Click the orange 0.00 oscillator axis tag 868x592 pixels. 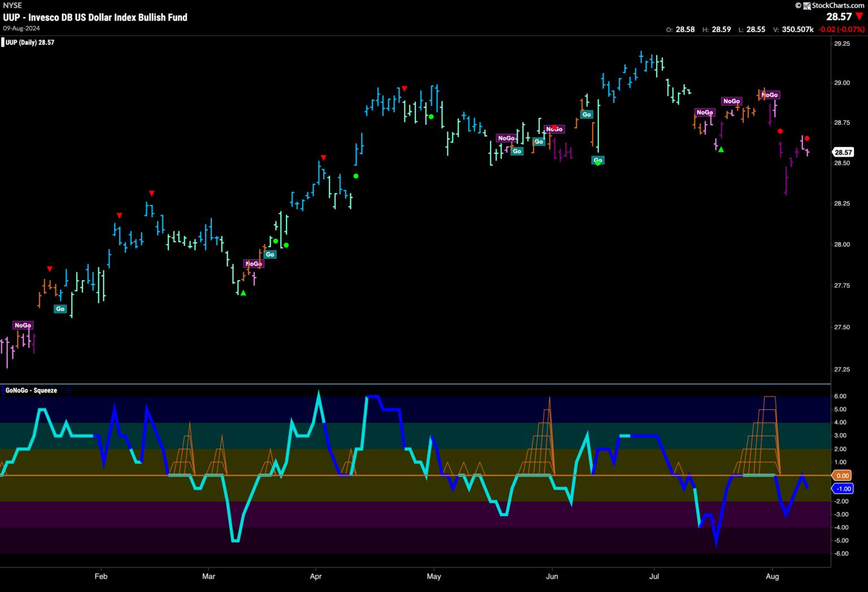(843, 476)
